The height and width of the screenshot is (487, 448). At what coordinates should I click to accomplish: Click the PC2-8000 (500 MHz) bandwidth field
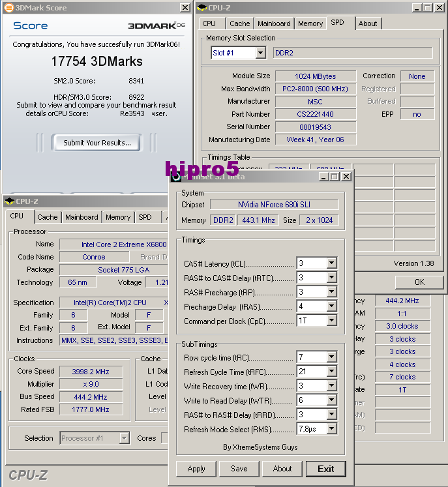pyautogui.click(x=316, y=89)
